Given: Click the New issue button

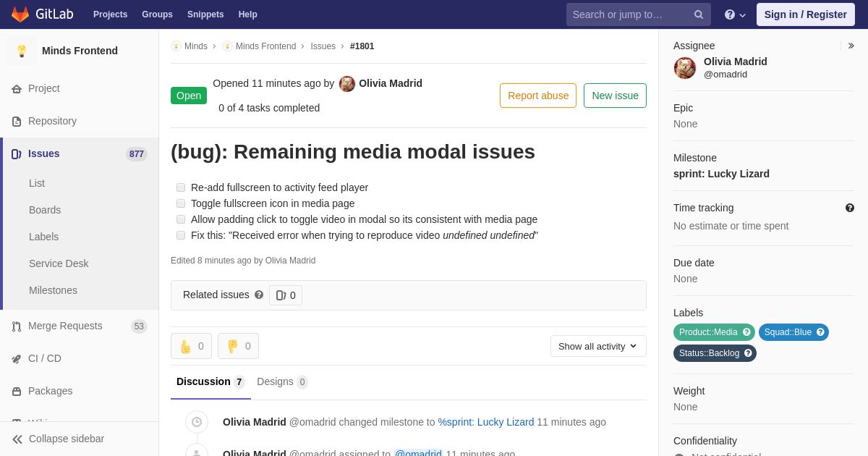Looking at the screenshot, I should coord(615,96).
